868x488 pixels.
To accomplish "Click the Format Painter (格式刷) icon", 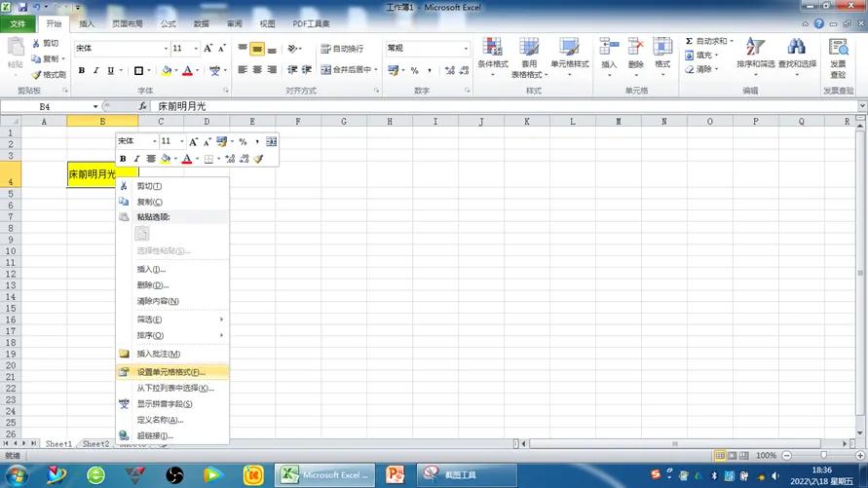I will coord(36,74).
